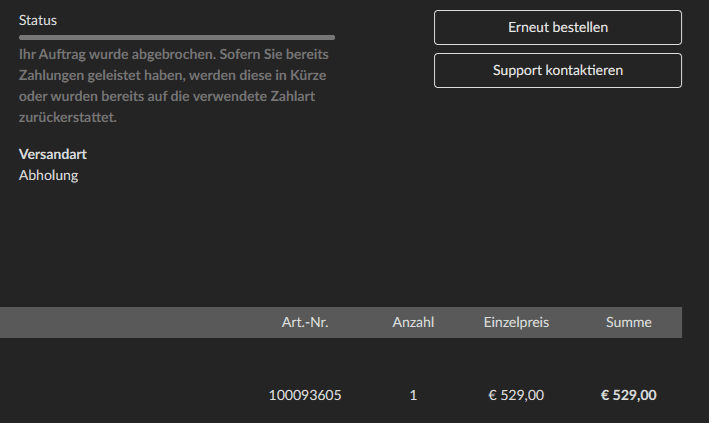Click the empty product cell left of the article number
The height and width of the screenshot is (423, 709).
click(120, 395)
